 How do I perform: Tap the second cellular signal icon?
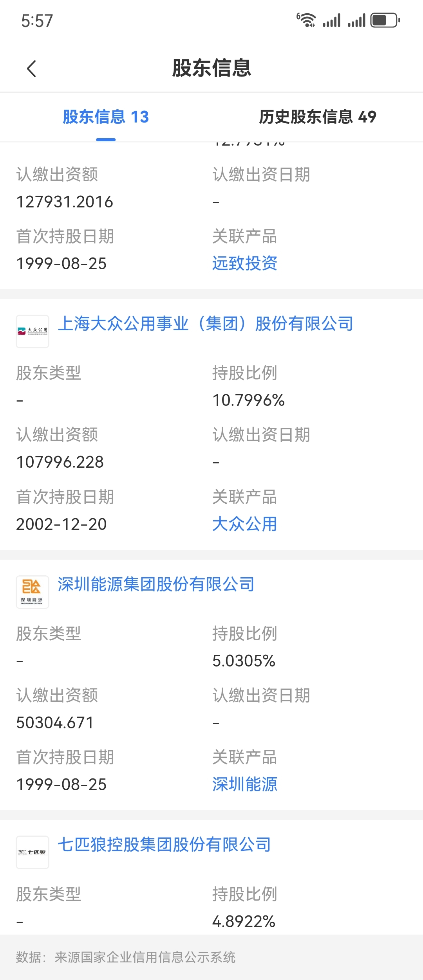tap(356, 20)
